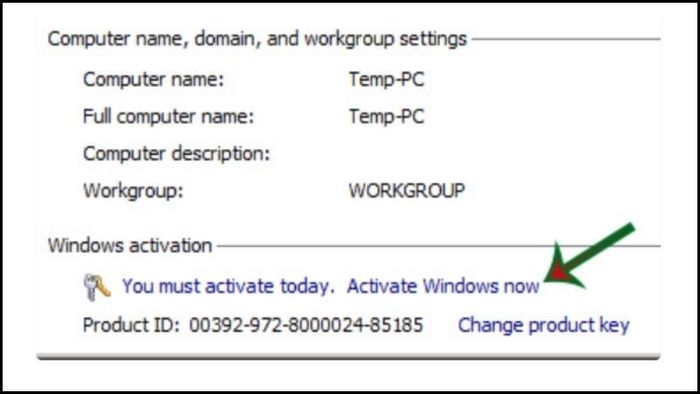Click the Activate Windows now link
Image resolution: width=700 pixels, height=394 pixels.
pos(443,286)
